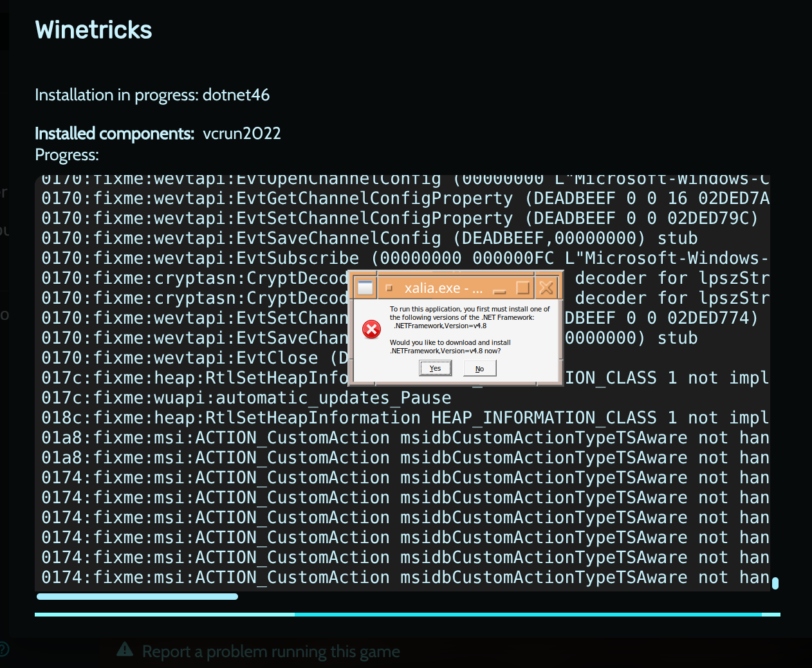Click Yes to download .NET Framework

[436, 368]
